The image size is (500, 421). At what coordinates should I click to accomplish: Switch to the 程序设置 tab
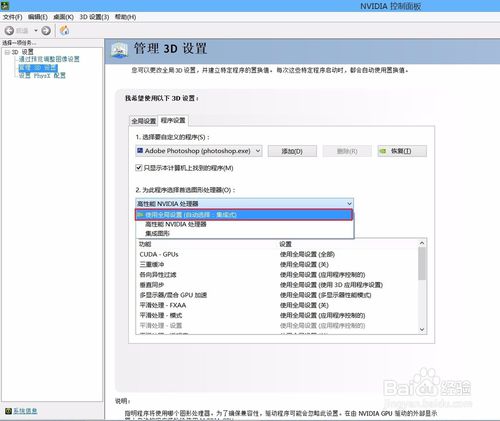[173, 120]
